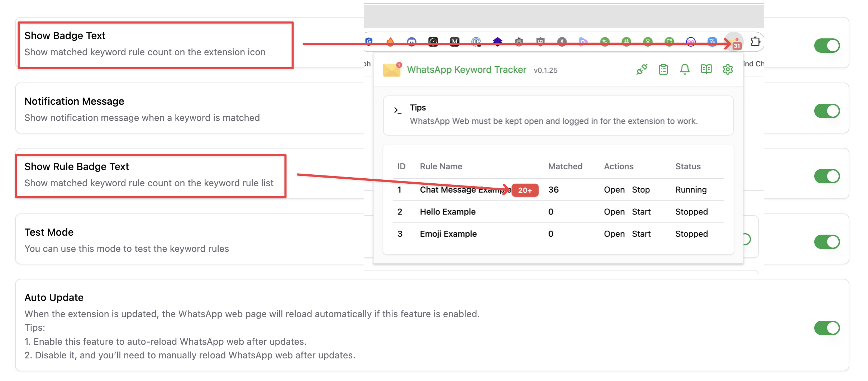Click the Status column header
This screenshot has height=381, width=868.
[688, 166]
